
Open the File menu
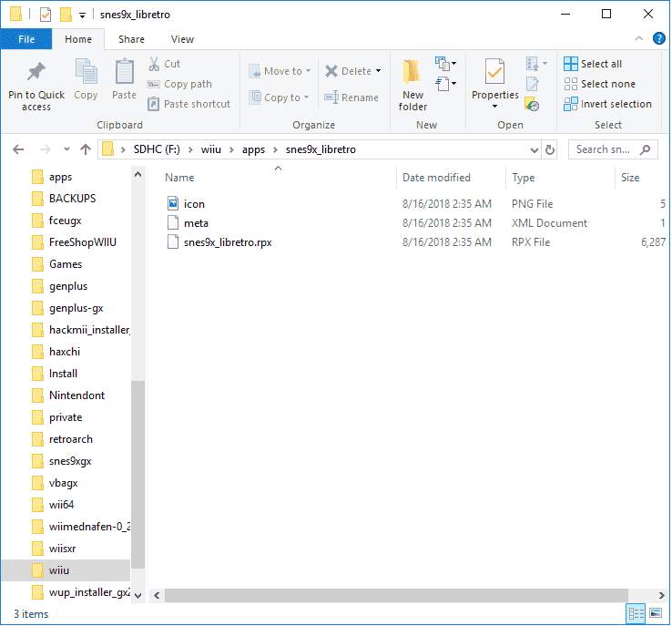coord(26,39)
